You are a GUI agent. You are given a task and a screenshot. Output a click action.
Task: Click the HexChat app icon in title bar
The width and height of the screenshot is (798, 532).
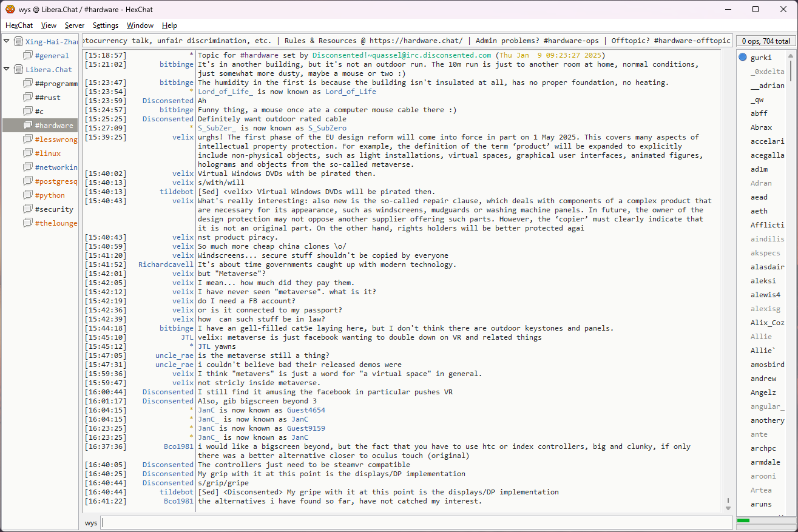pyautogui.click(x=10, y=9)
